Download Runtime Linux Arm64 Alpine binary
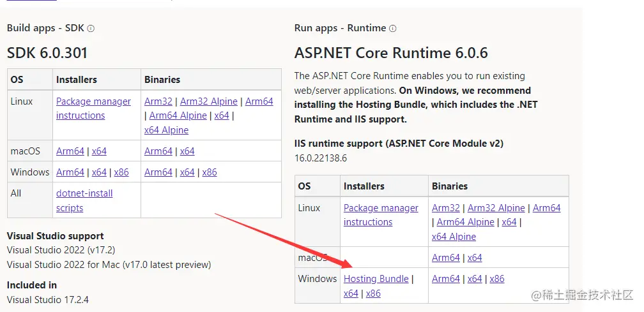 [465, 222]
